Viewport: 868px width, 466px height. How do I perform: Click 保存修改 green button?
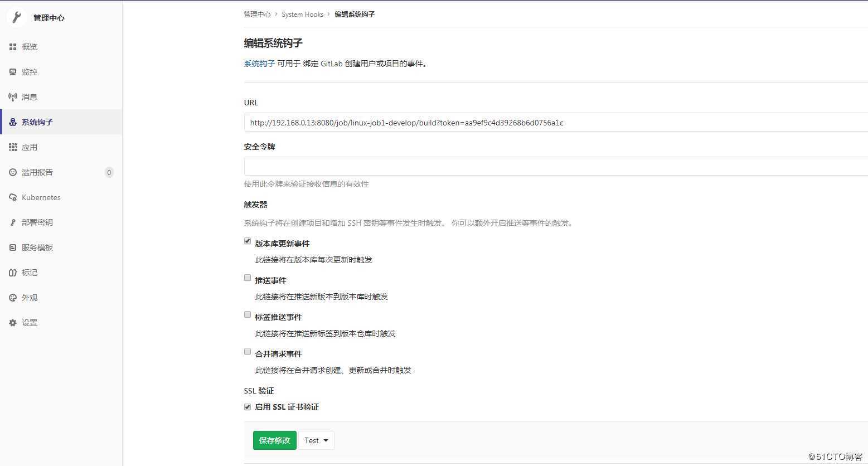[275, 440]
